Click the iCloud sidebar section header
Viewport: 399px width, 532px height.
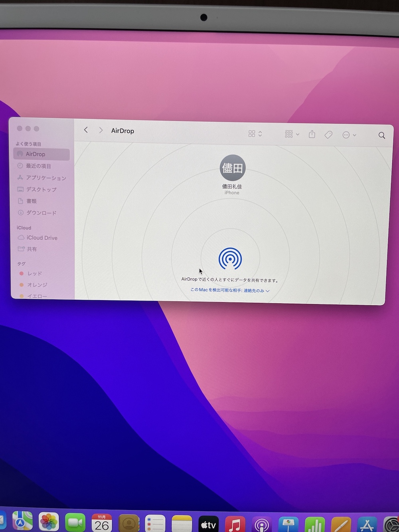click(24, 228)
